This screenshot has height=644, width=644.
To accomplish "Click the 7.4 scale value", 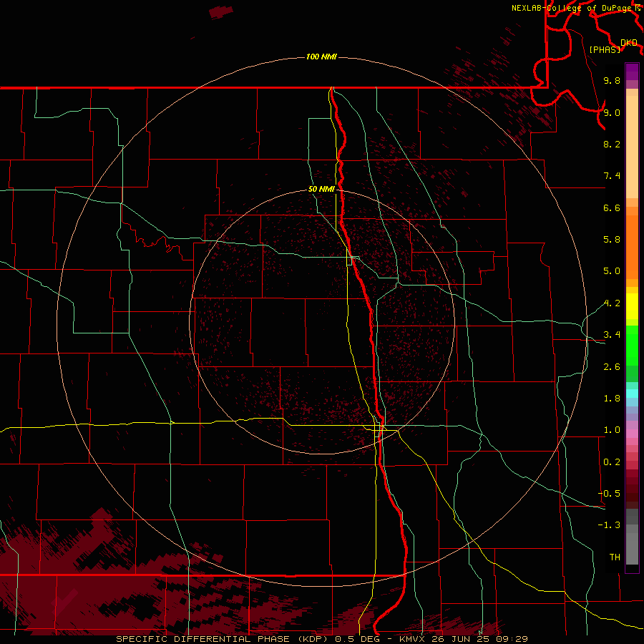I will 612,176.
